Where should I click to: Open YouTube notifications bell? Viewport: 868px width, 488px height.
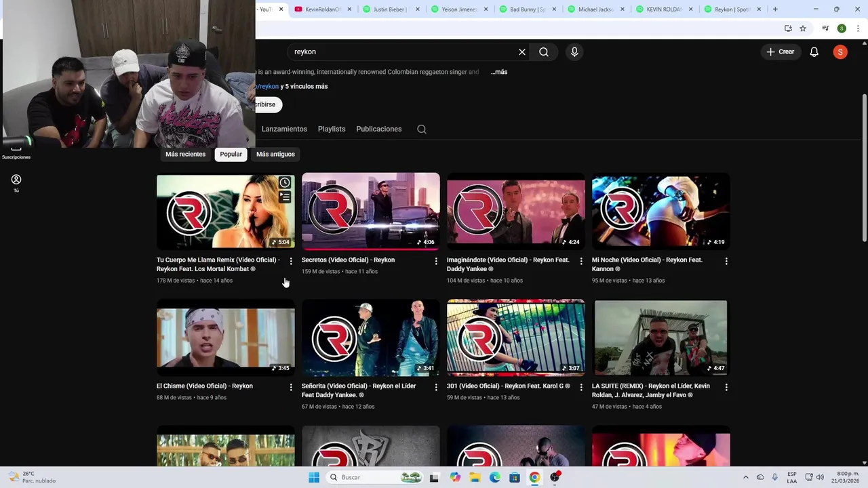[x=814, y=52]
